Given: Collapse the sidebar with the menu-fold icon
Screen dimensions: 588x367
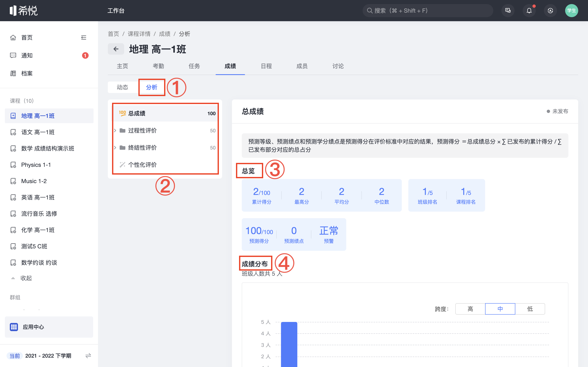Looking at the screenshot, I should (x=84, y=38).
